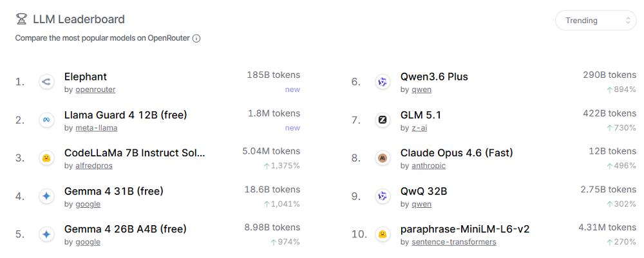
Task: Click the GLM 5.1 model title
Action: (x=421, y=115)
